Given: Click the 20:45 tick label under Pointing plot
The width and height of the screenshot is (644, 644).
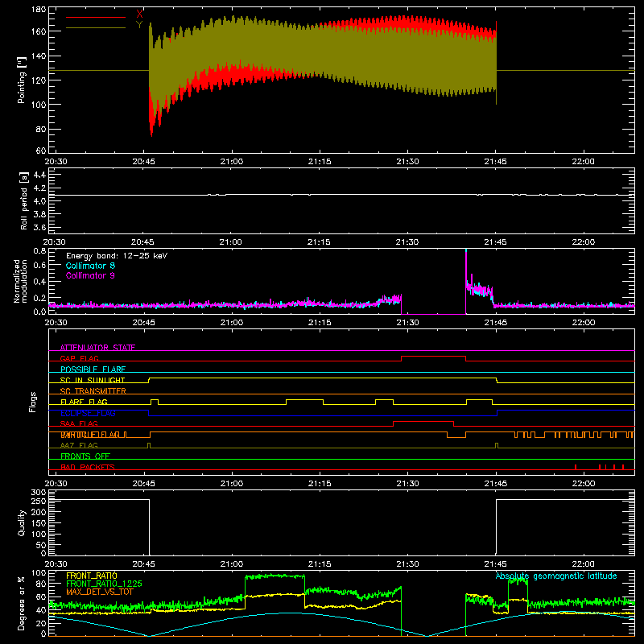Looking at the screenshot, I should 144,162.
